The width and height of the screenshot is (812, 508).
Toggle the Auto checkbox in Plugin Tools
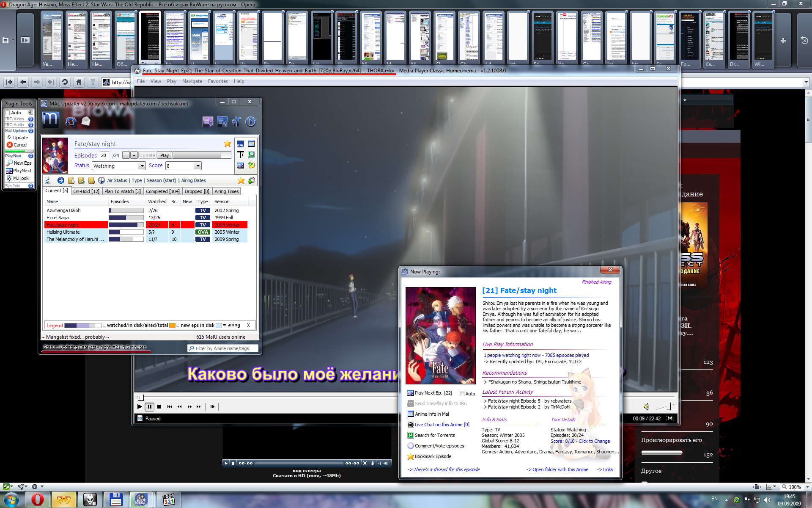pyautogui.click(x=8, y=113)
